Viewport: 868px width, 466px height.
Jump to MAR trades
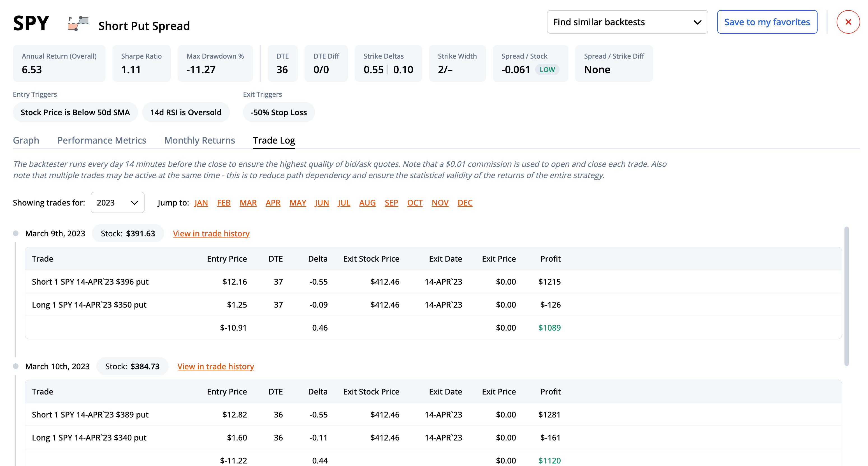(x=248, y=203)
